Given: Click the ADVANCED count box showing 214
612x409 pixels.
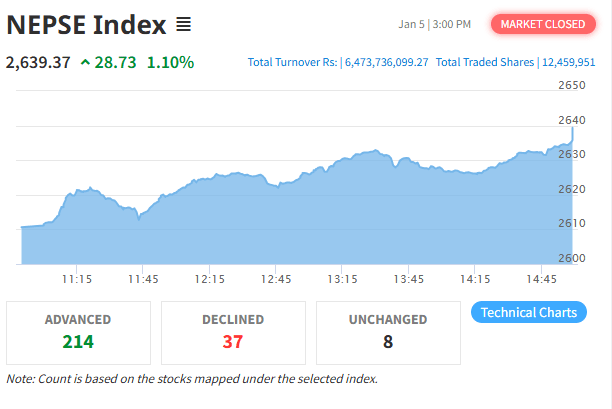Looking at the screenshot, I should point(78,332).
